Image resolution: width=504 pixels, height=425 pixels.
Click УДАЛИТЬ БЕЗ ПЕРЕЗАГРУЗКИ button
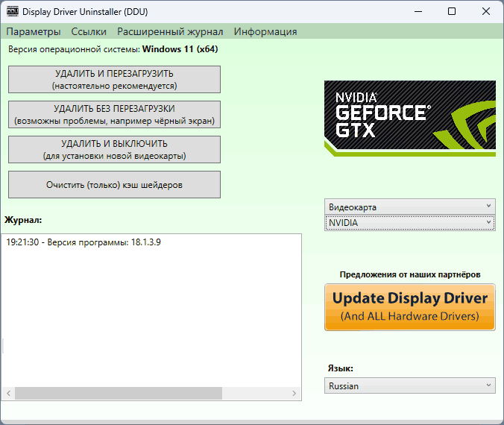coord(114,114)
